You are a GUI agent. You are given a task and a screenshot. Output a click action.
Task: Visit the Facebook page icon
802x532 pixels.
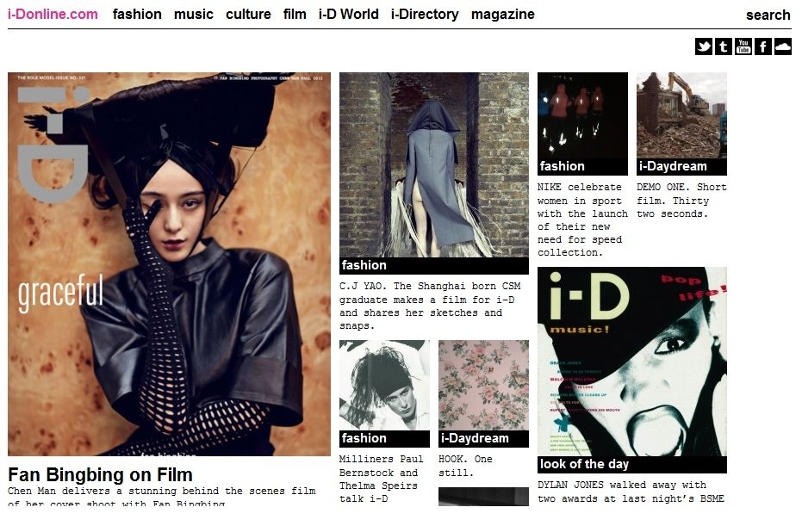763,46
